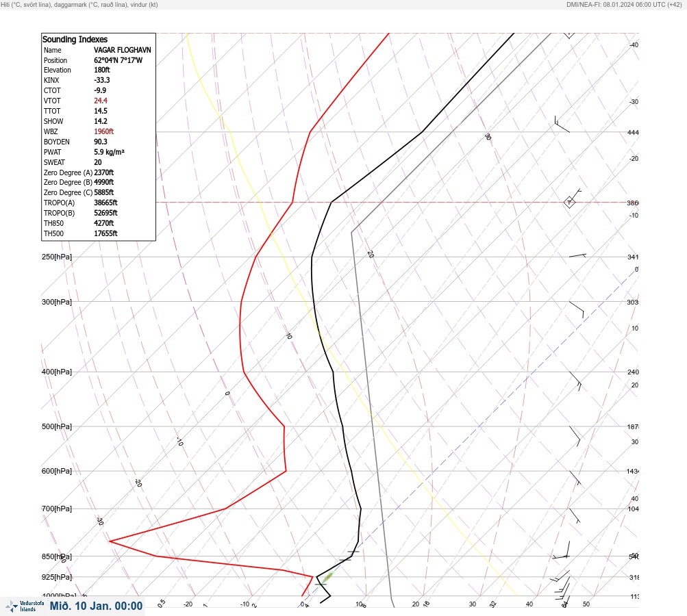Click the SWEAT value 20

98,162
